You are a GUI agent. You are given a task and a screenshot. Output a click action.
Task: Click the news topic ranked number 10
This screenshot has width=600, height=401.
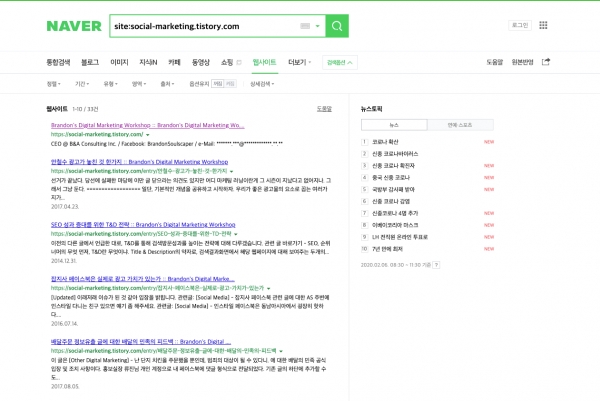click(387, 249)
